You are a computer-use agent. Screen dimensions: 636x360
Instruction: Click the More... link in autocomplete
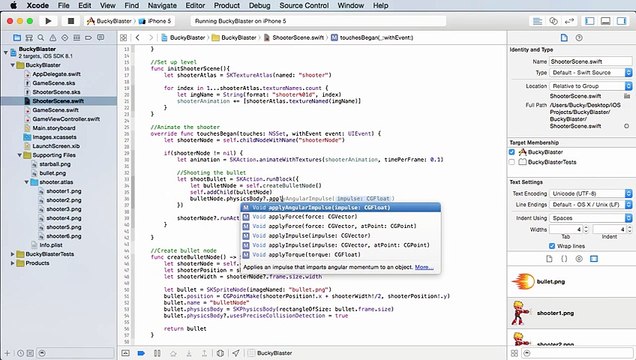tap(424, 267)
